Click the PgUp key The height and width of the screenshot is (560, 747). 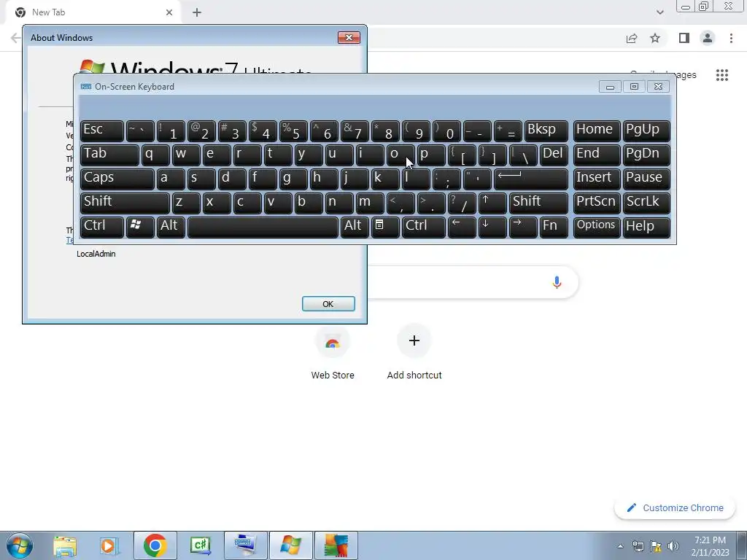pos(646,131)
